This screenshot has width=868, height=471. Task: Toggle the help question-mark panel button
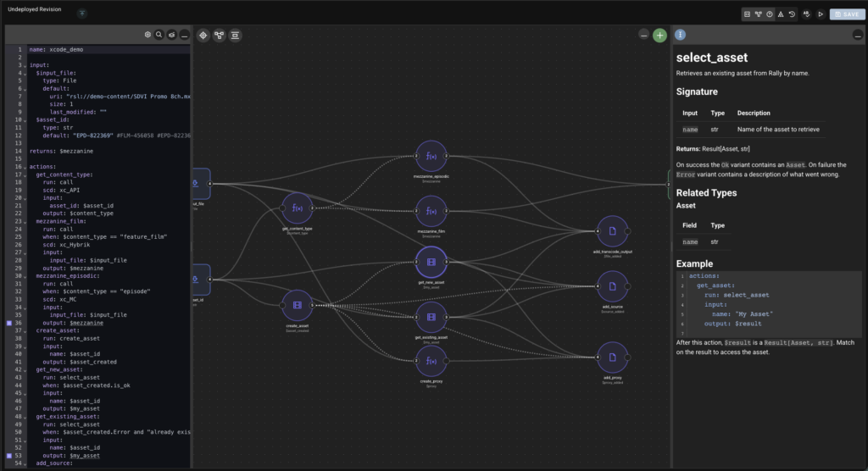[x=769, y=14]
